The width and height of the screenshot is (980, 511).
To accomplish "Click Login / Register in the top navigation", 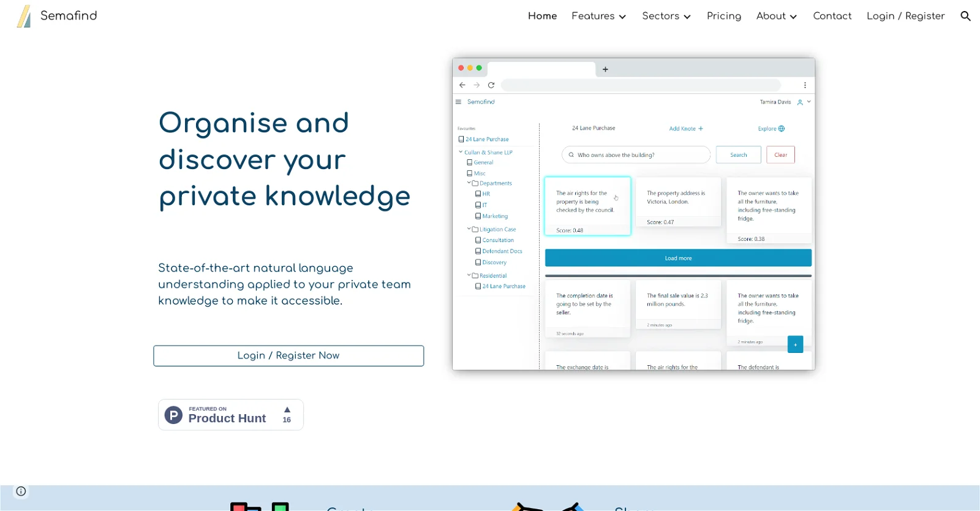I will (905, 16).
